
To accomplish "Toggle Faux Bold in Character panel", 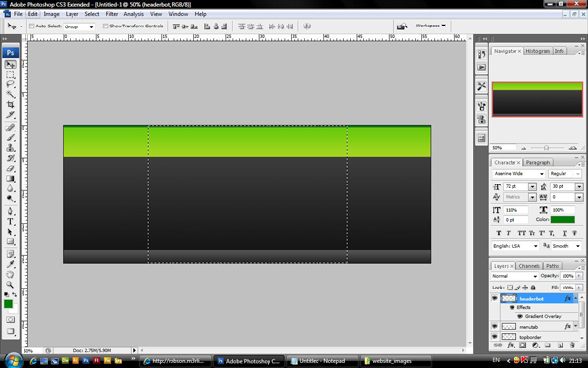I will [499, 233].
